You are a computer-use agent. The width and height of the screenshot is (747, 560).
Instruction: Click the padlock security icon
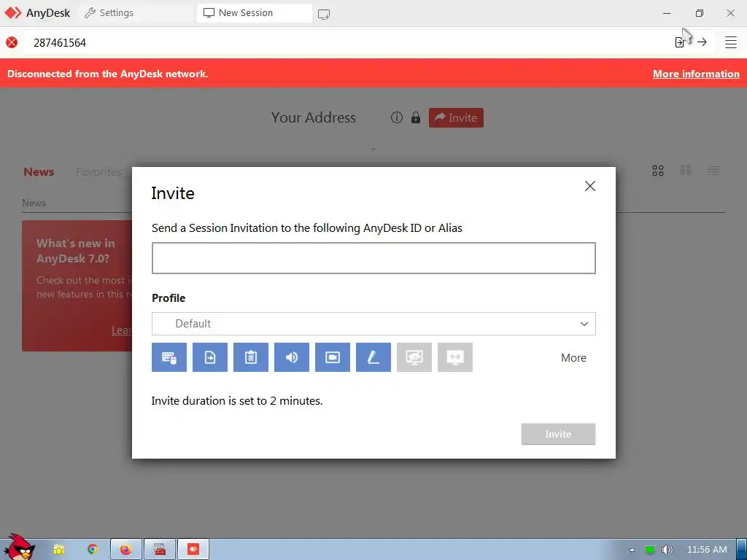point(416,117)
